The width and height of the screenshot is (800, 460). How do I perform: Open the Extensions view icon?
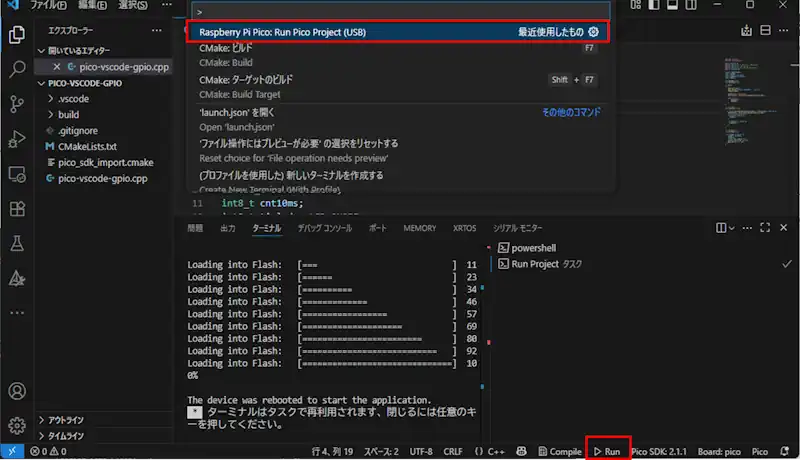pyautogui.click(x=17, y=209)
